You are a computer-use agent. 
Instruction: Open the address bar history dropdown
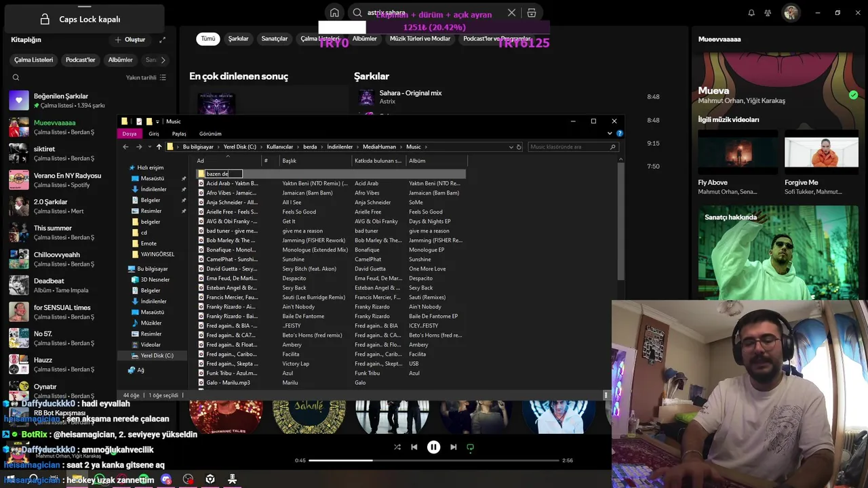pos(510,147)
